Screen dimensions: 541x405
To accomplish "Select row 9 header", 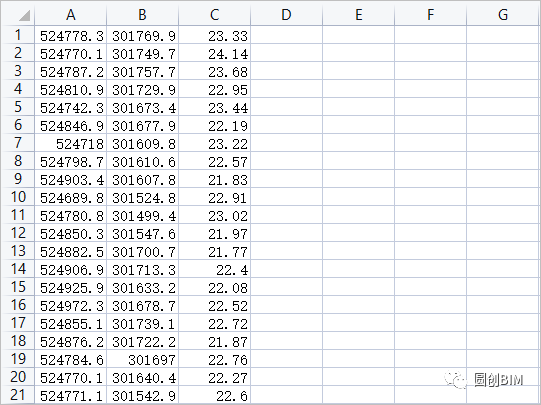I will point(18,178).
